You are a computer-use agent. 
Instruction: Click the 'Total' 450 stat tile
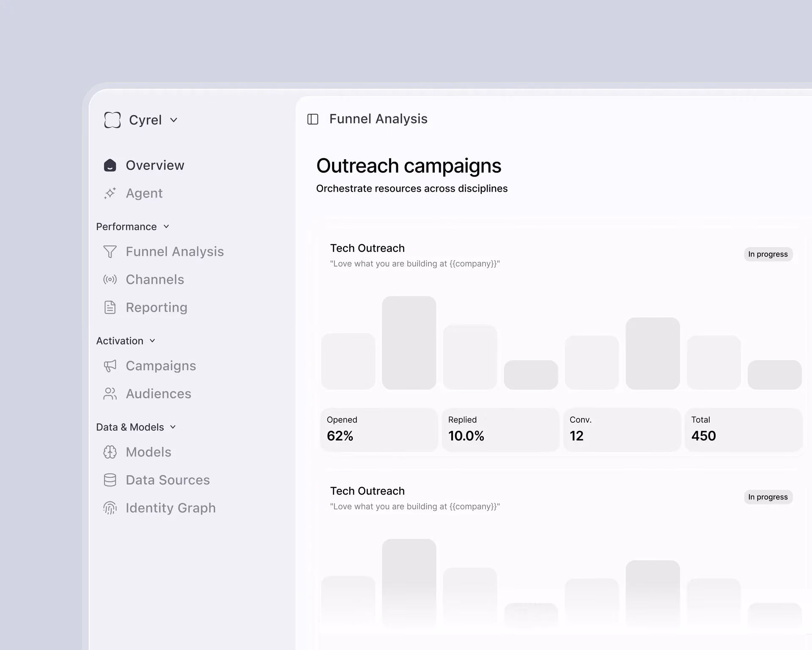click(744, 430)
